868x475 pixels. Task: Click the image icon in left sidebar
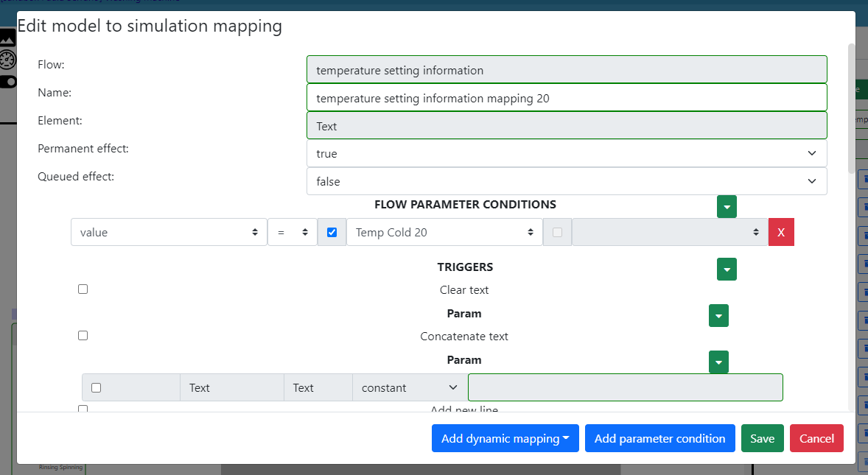(7, 38)
